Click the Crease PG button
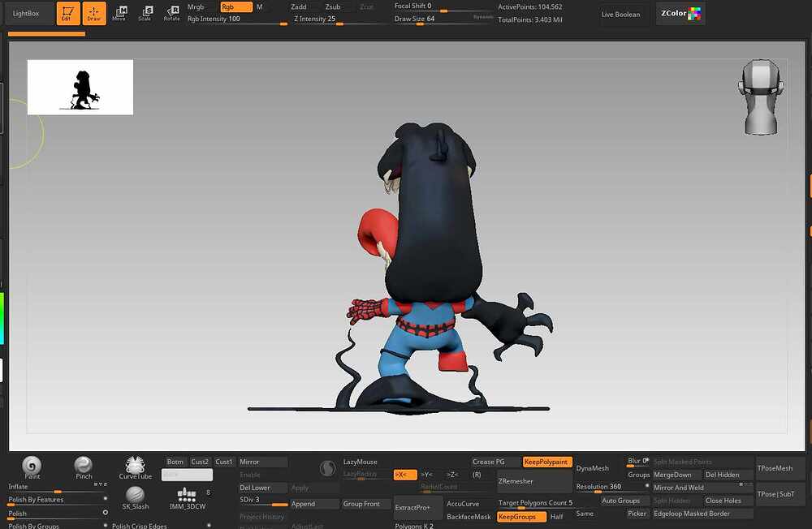812x529 pixels. [x=495, y=462]
